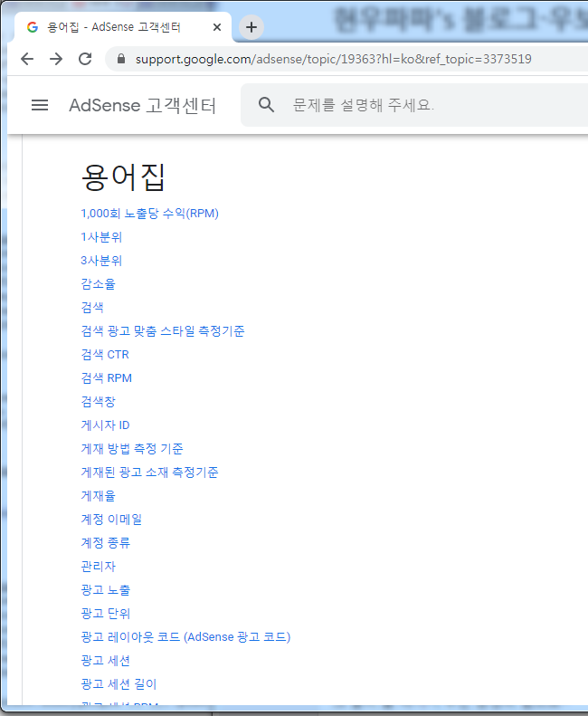Open the 게시자 ID link
This screenshot has width=588, height=716.
click(106, 425)
